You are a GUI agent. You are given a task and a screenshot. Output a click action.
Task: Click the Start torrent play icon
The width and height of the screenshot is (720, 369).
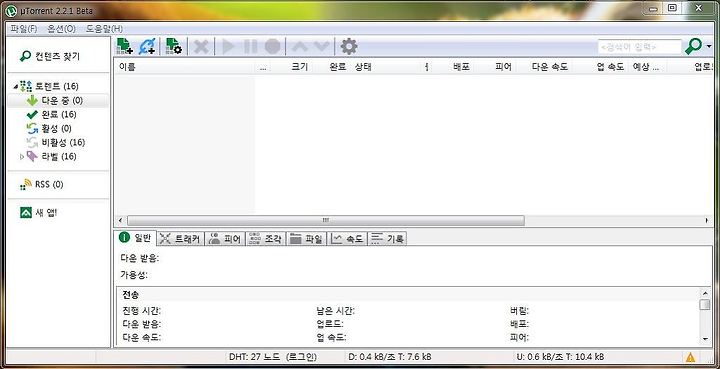228,46
